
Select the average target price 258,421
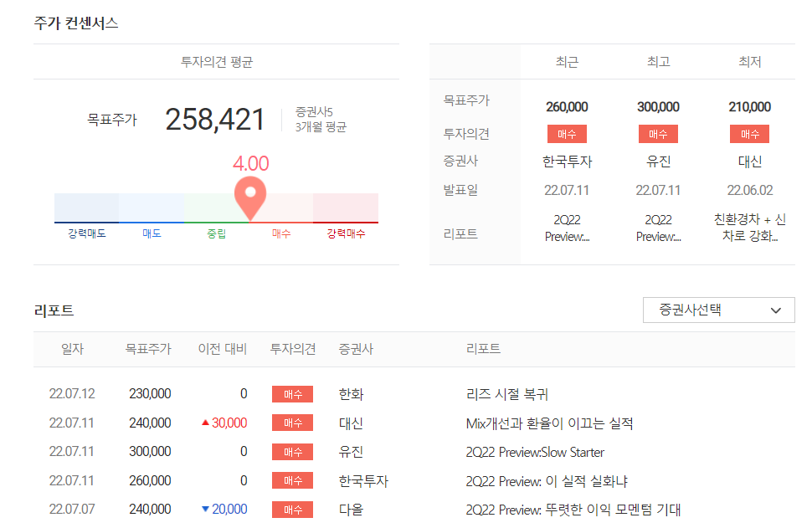215,120
